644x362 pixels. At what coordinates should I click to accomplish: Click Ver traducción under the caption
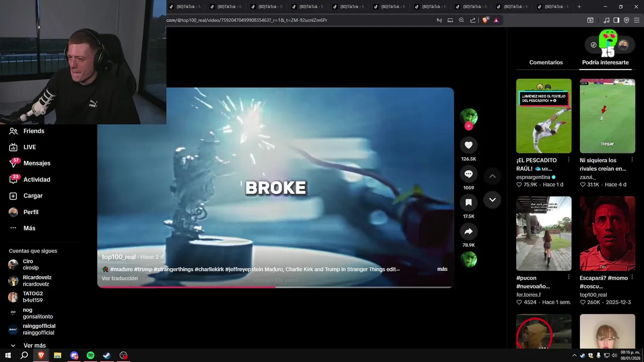tap(120, 279)
